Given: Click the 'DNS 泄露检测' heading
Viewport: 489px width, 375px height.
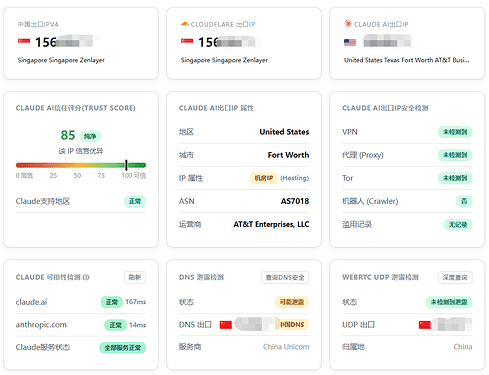Looking at the screenshot, I should tap(201, 277).
